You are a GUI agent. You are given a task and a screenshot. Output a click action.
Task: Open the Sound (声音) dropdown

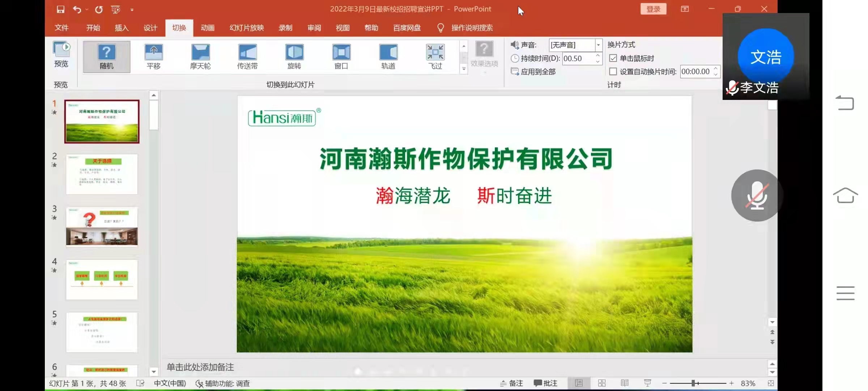pyautogui.click(x=599, y=45)
